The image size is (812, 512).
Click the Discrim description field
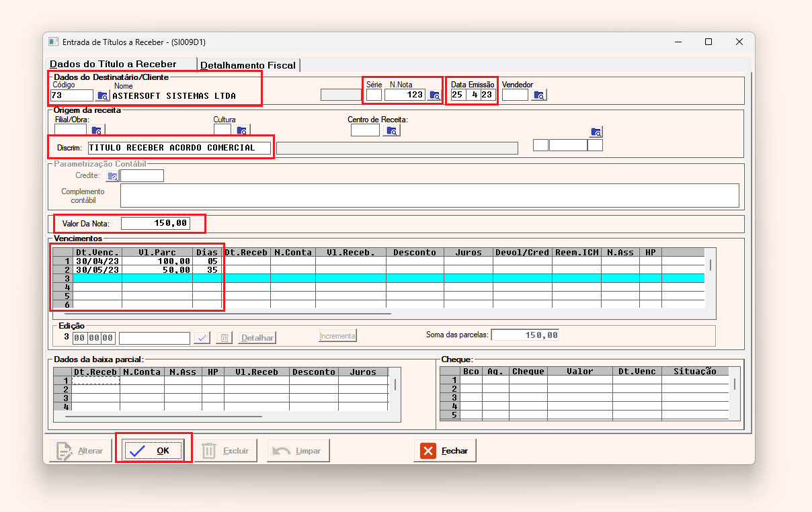point(179,148)
